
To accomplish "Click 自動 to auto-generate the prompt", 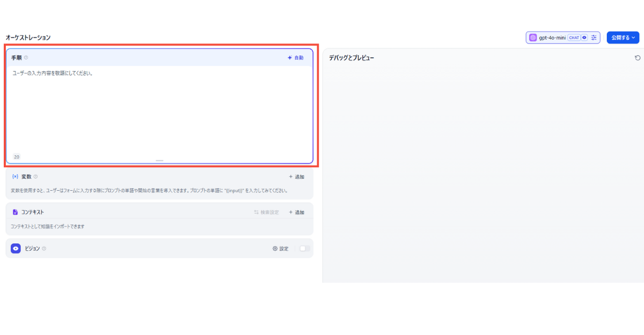I will (295, 58).
